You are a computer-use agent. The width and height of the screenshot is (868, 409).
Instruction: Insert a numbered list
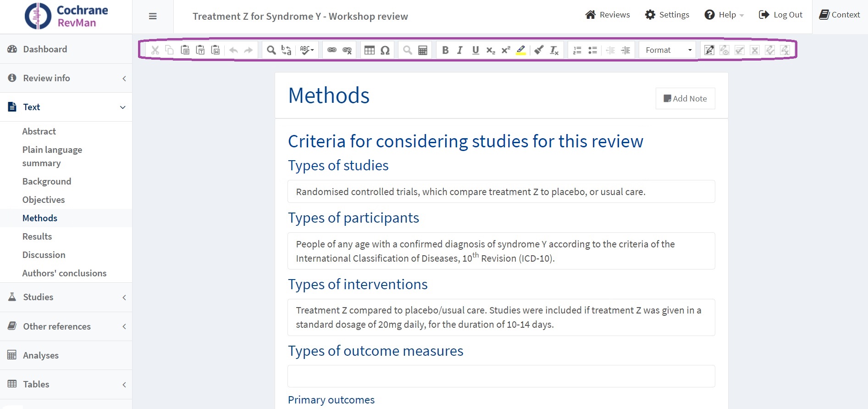tap(577, 50)
